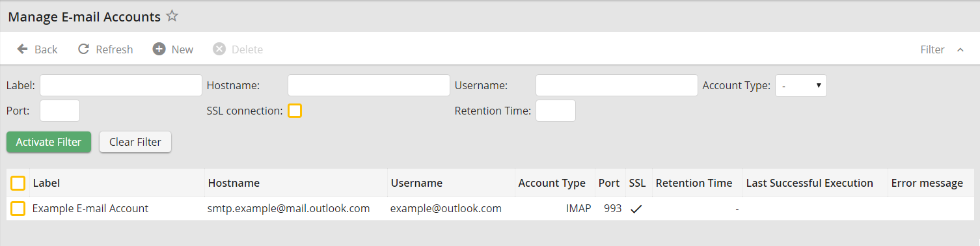
Task: Refresh the e-mail accounts list
Action: (x=105, y=49)
